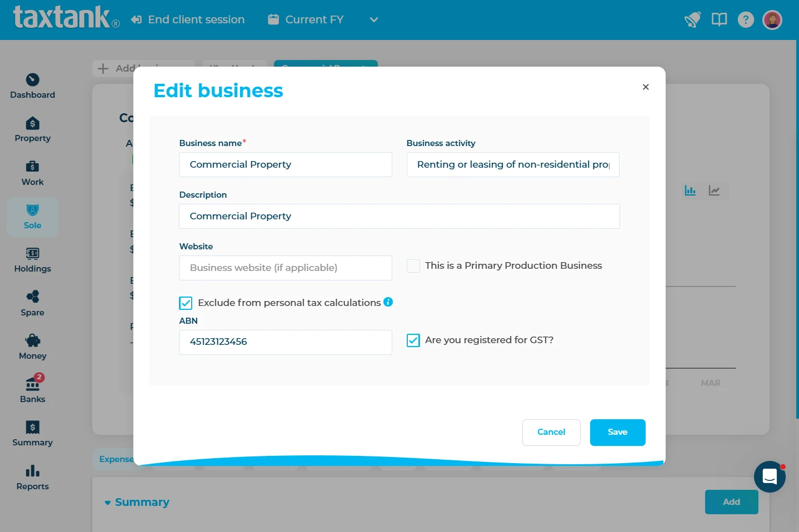Switch to the bar chart view icon
799x532 pixels.
pyautogui.click(x=690, y=190)
